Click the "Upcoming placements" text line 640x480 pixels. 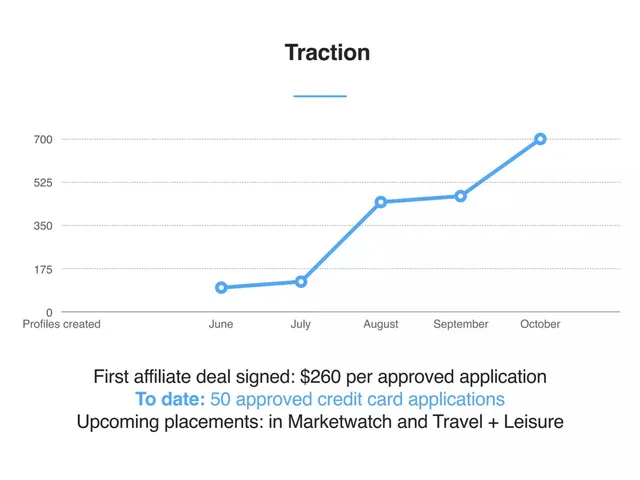click(x=320, y=422)
